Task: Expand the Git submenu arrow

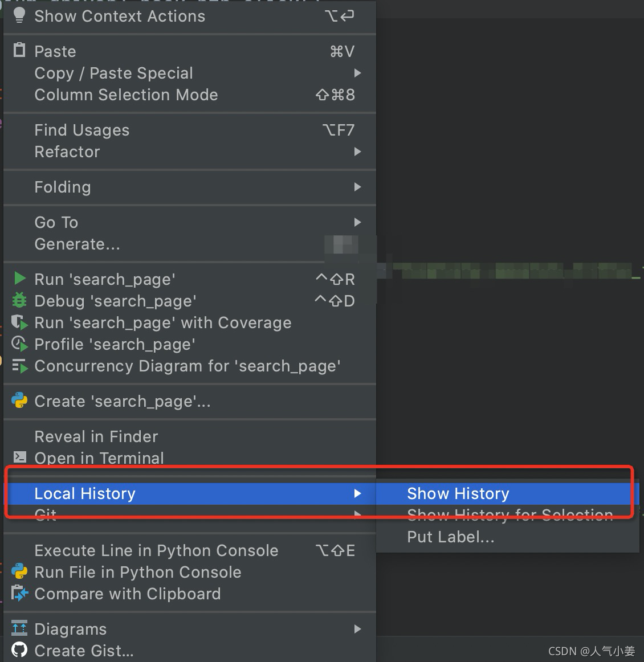Action: click(358, 514)
